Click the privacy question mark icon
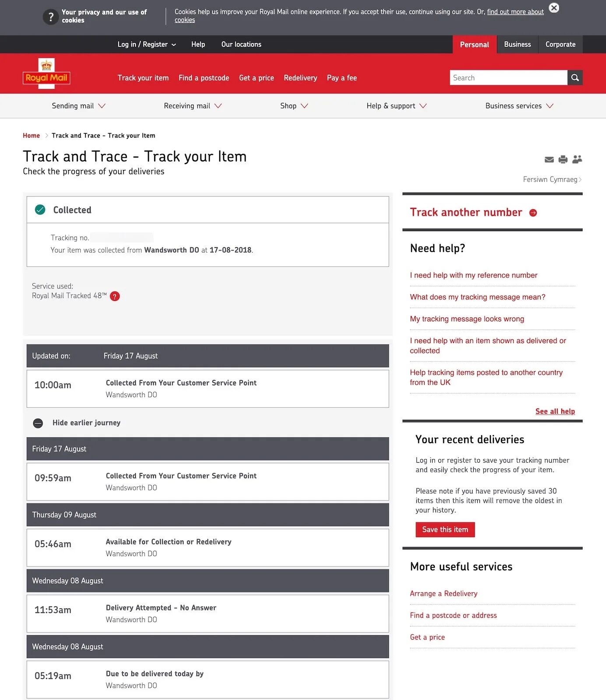This screenshot has height=700, width=606. tap(51, 17)
